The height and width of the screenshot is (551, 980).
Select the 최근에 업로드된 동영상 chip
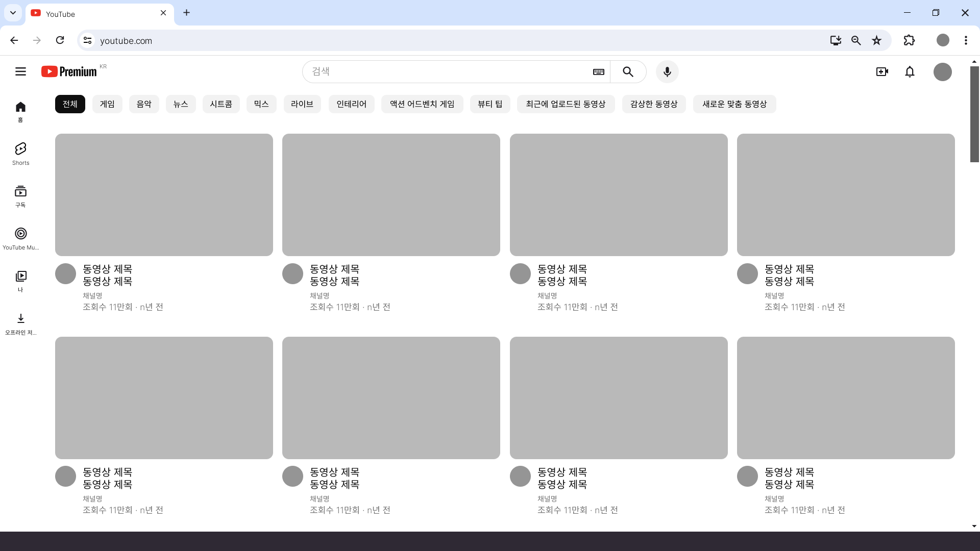566,104
